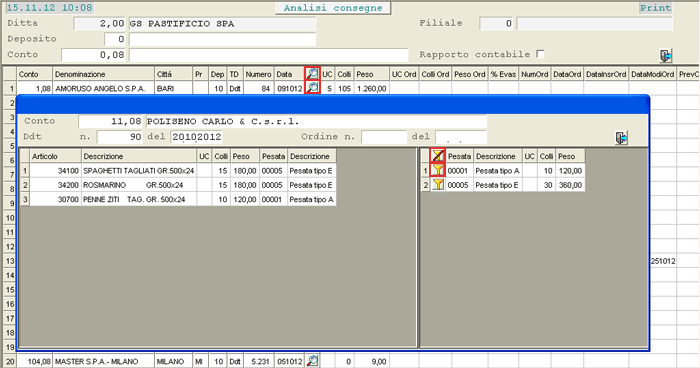Apply filter funnel for Pesata tipo E
The width and height of the screenshot is (700, 368).
point(438,184)
